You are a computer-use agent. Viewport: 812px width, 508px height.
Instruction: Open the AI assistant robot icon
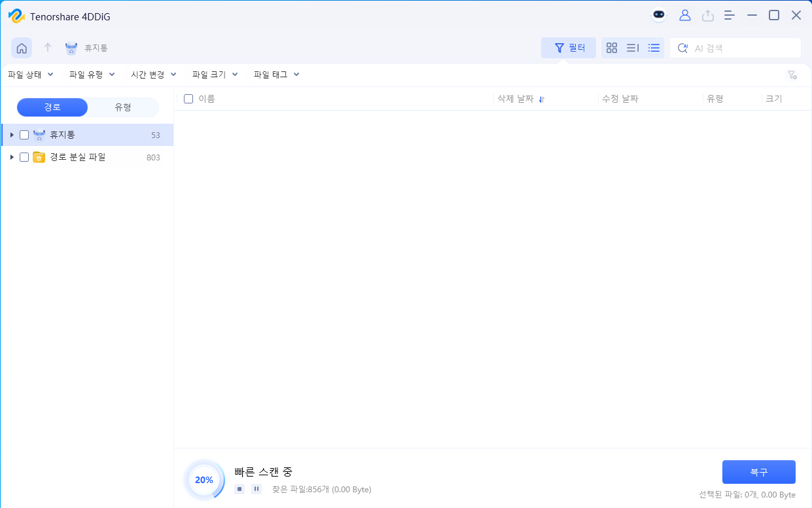click(x=659, y=15)
